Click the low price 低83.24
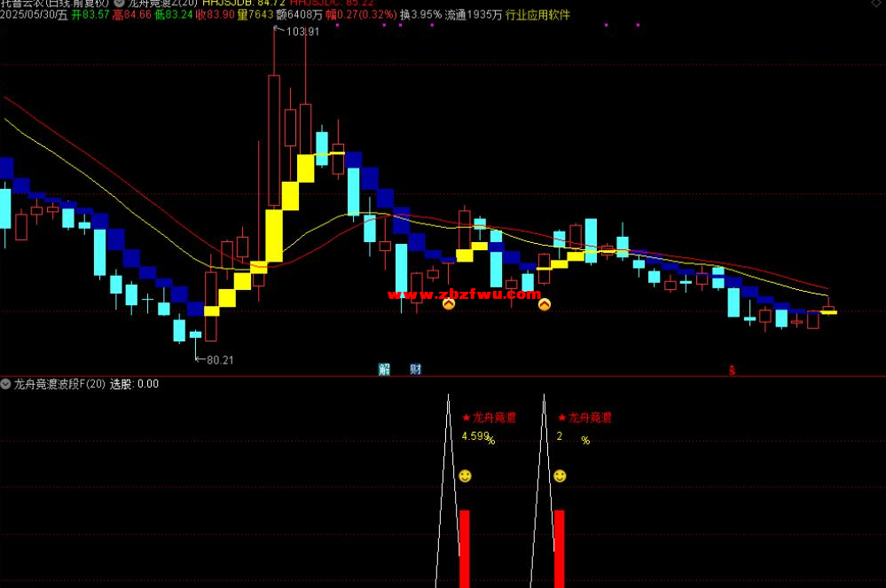Screen dimensions: 886x588 click(x=174, y=15)
